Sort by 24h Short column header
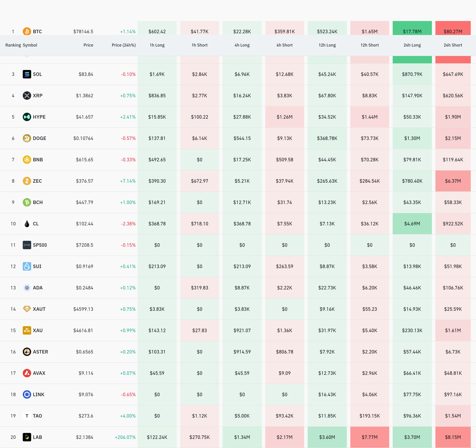The height and width of the screenshot is (448, 476). point(453,45)
